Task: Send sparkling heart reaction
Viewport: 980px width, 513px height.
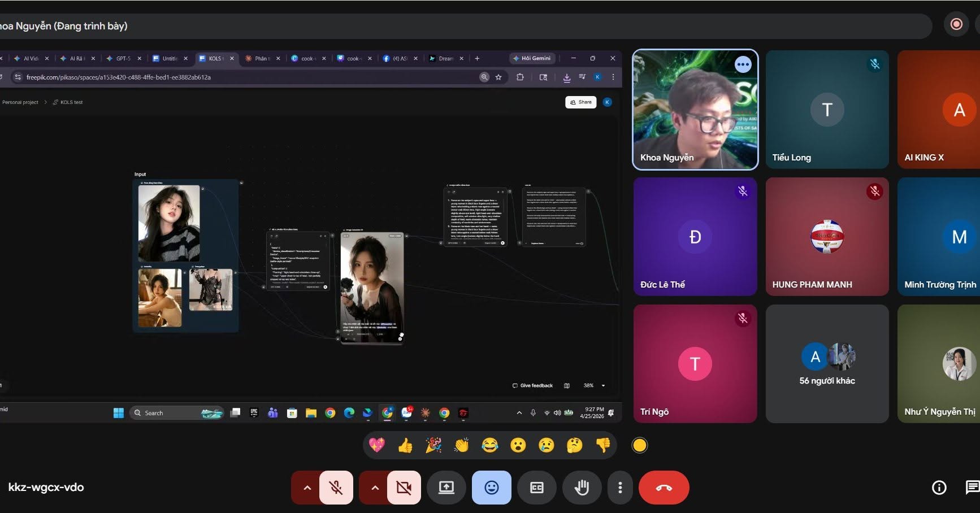Action: click(x=377, y=445)
